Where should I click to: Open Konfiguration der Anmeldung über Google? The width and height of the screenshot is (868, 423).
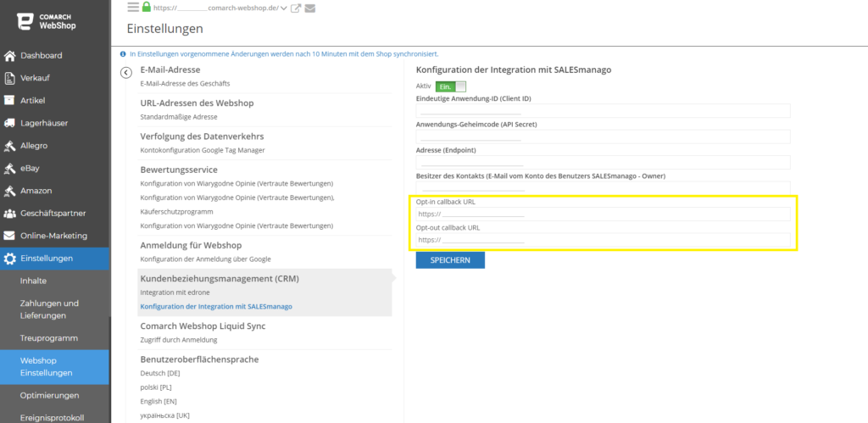(205, 259)
